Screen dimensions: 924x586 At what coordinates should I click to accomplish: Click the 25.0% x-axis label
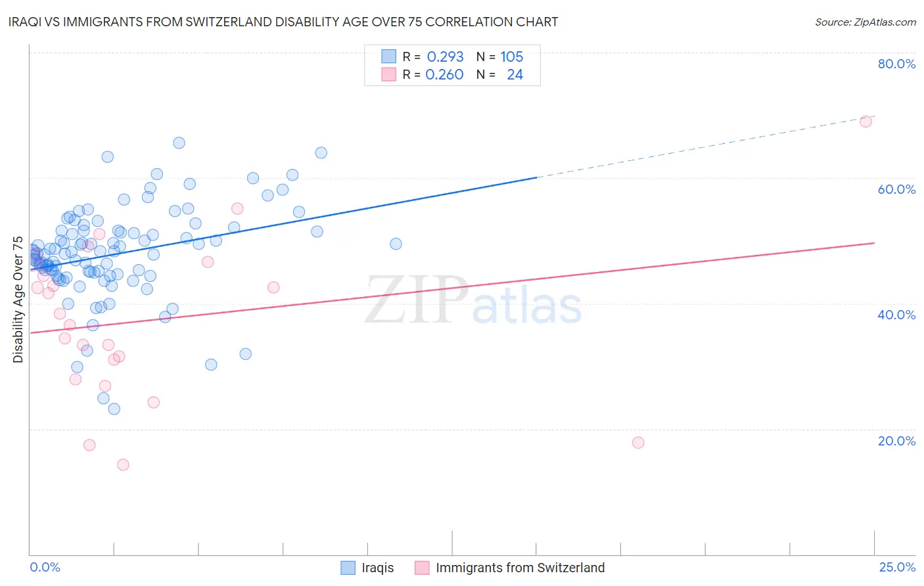(x=897, y=567)
